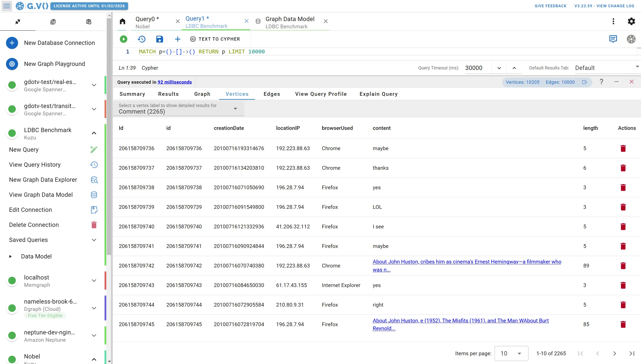
Task: Collapse the LDBC Benchmark connection
Action: 94,133
